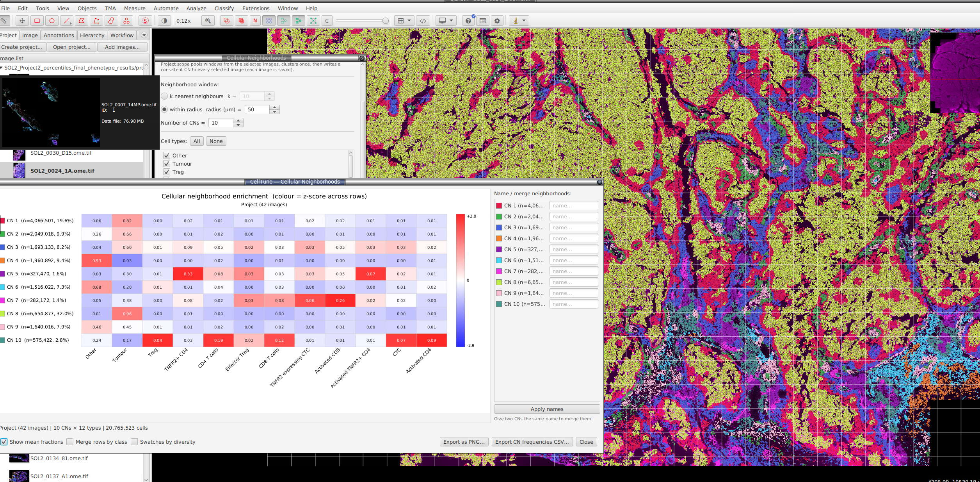Open the Classify menu
Screen dimensions: 980x482
point(224,8)
